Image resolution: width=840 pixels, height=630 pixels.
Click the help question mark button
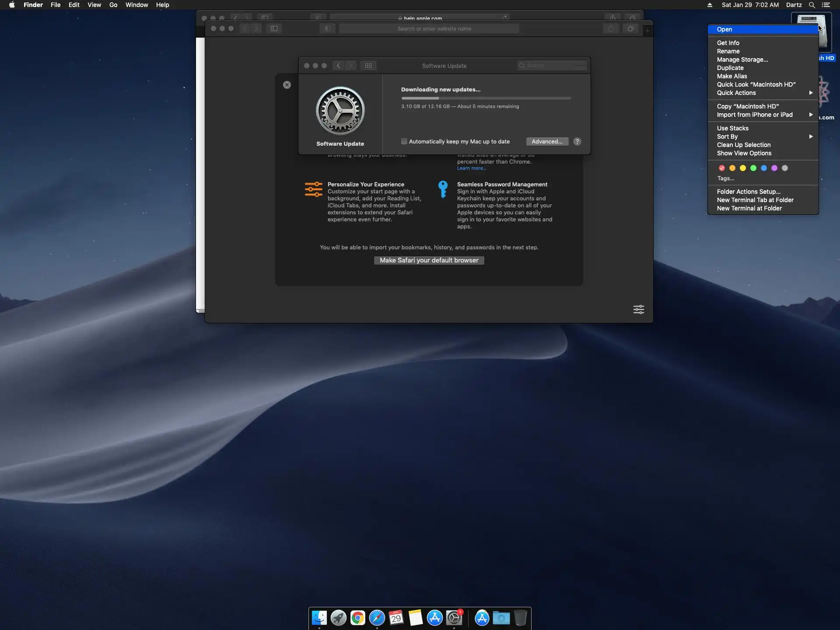click(x=577, y=141)
